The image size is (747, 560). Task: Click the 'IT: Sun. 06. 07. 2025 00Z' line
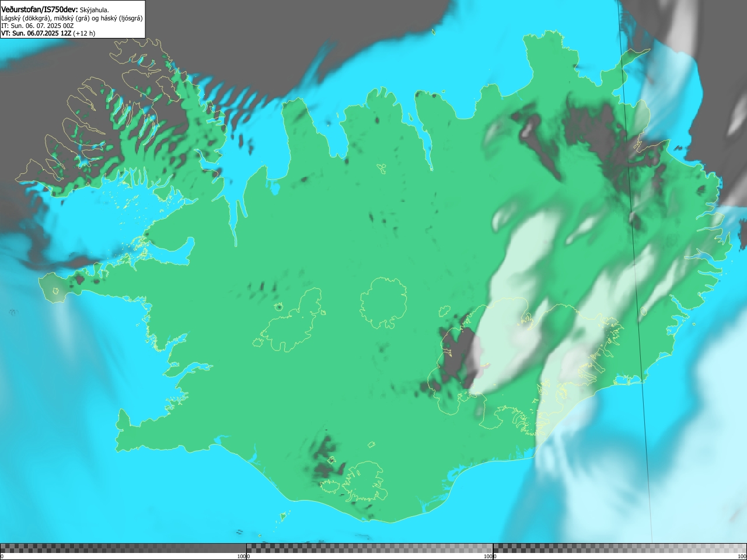pos(37,26)
